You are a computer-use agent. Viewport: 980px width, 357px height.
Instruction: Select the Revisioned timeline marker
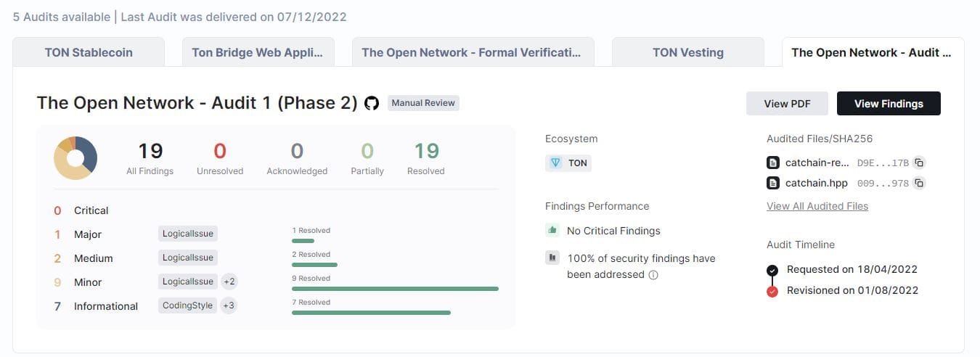[772, 291]
